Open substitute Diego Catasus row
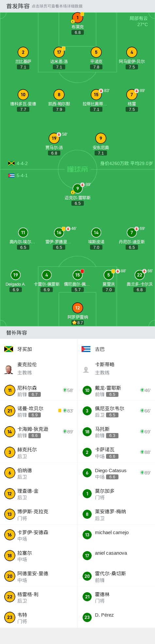 116,473
